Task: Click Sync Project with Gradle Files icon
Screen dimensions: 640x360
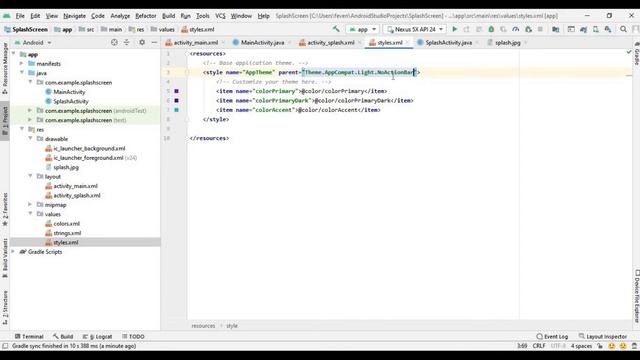Action: pos(584,29)
